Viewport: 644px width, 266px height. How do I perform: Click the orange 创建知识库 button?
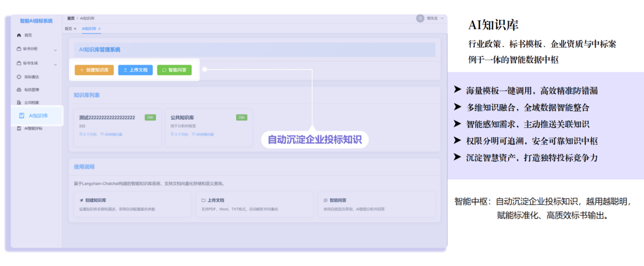coord(94,70)
